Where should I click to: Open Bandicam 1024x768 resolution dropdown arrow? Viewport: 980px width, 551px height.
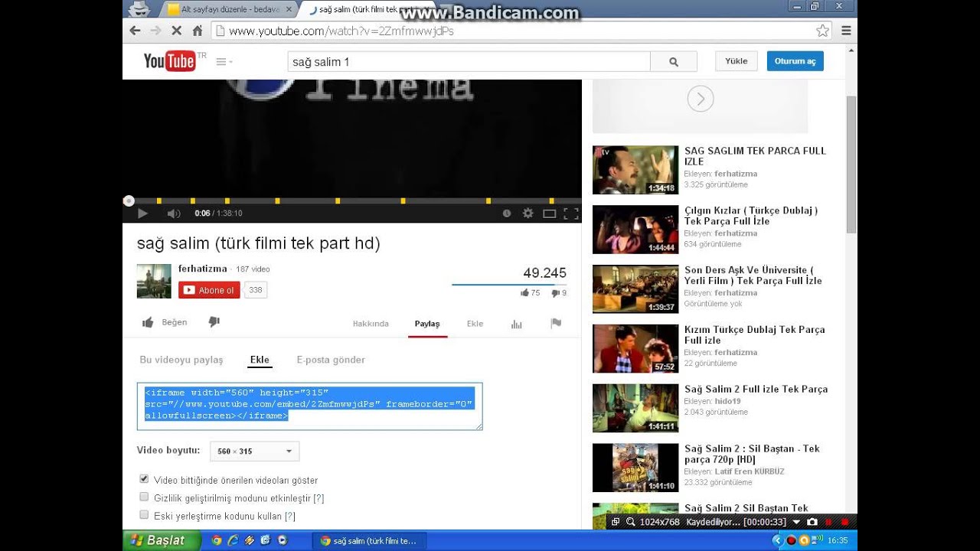[x=796, y=522]
